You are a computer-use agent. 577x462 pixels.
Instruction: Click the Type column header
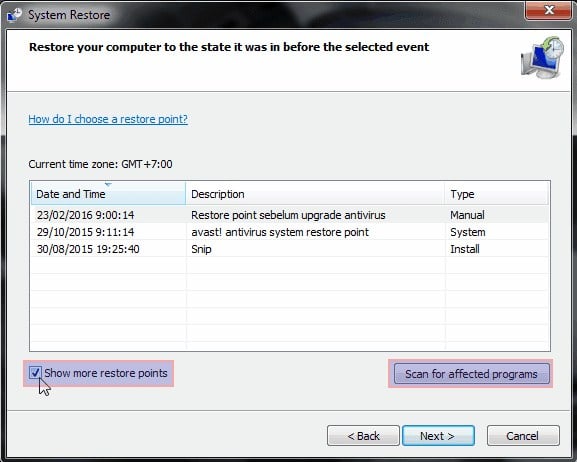pyautogui.click(x=496, y=193)
